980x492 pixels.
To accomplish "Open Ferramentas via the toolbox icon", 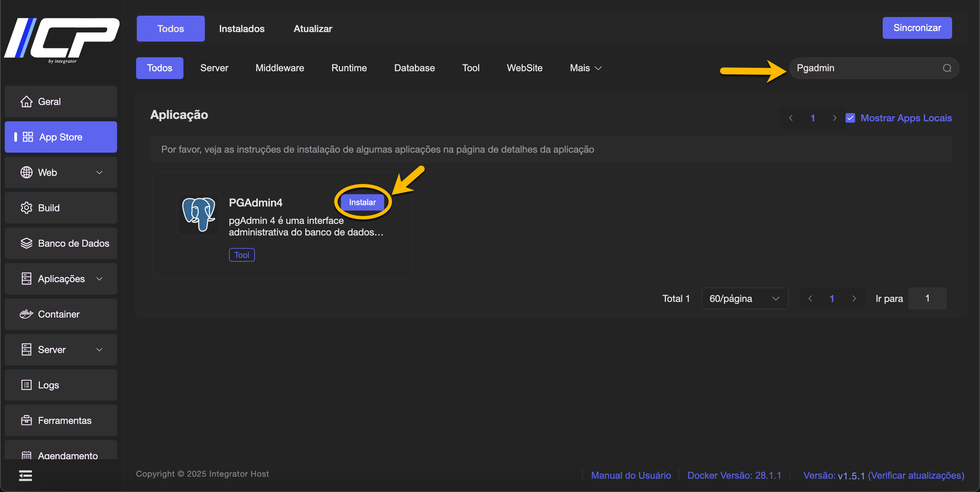I will (x=26, y=420).
